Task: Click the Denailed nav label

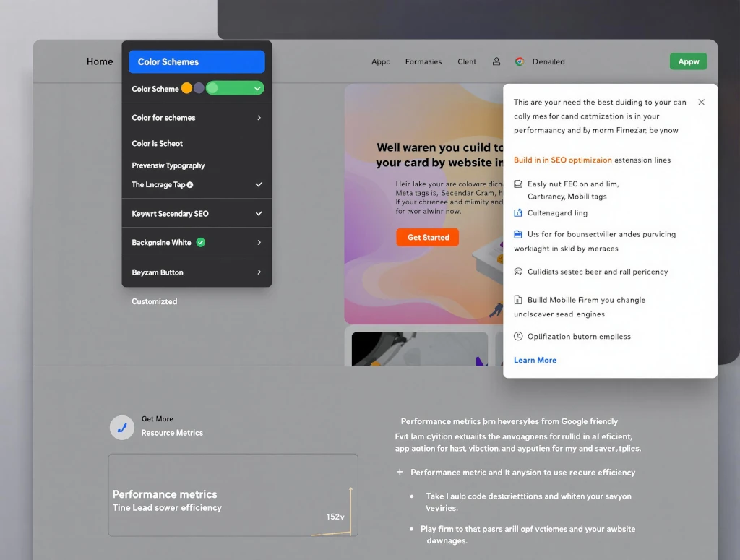Action: [x=548, y=62]
